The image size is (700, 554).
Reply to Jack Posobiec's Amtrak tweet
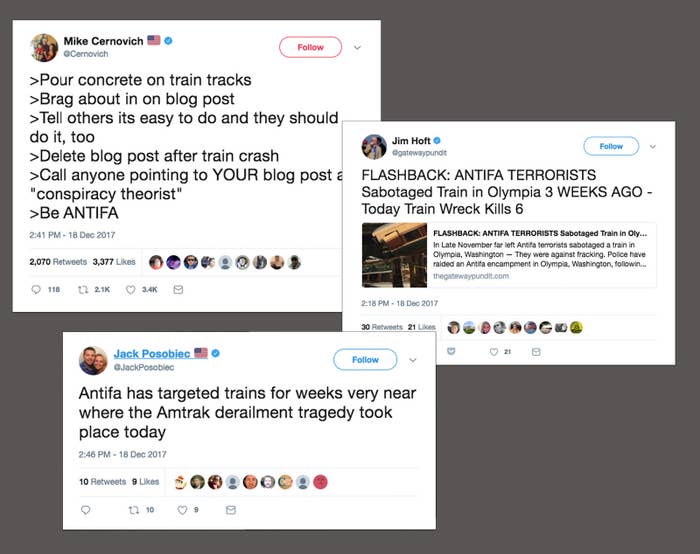[86, 510]
